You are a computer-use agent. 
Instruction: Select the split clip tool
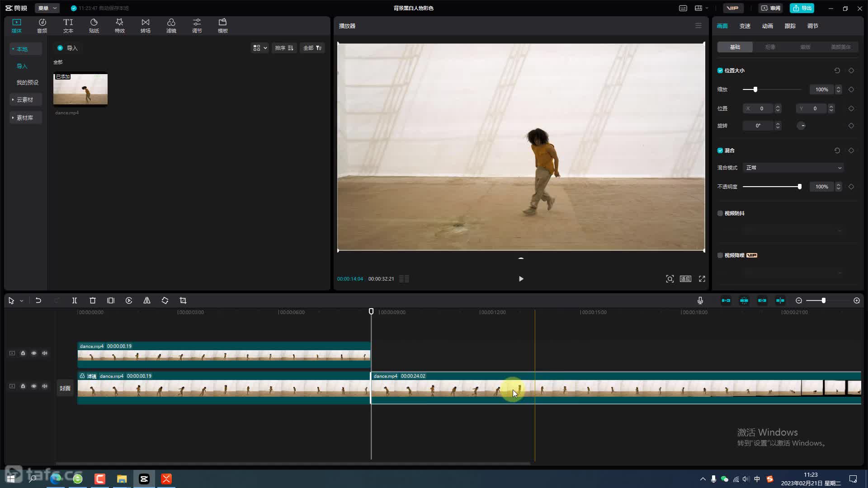[x=75, y=300]
